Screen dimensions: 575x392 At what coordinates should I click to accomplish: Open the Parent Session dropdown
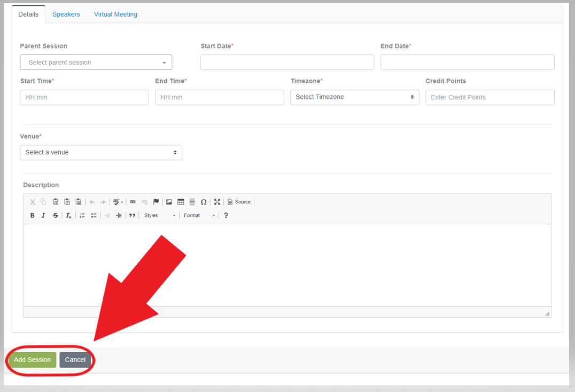[x=96, y=62]
